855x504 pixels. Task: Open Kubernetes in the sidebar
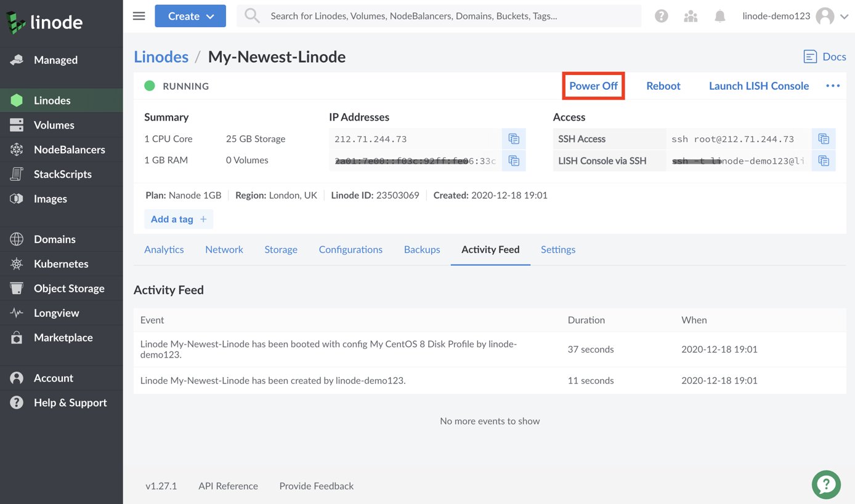click(x=62, y=263)
